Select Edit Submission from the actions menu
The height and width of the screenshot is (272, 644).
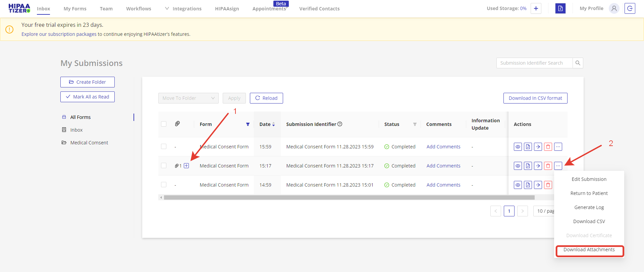click(x=589, y=179)
